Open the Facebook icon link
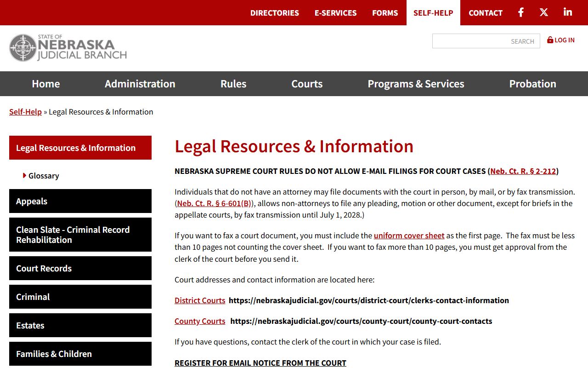Viewport: 588px width, 368px height. 521,12
